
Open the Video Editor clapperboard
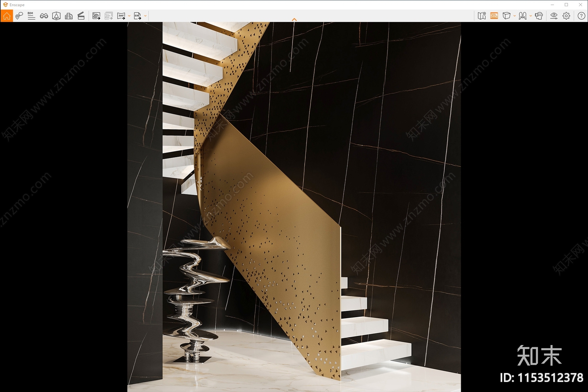point(81,16)
